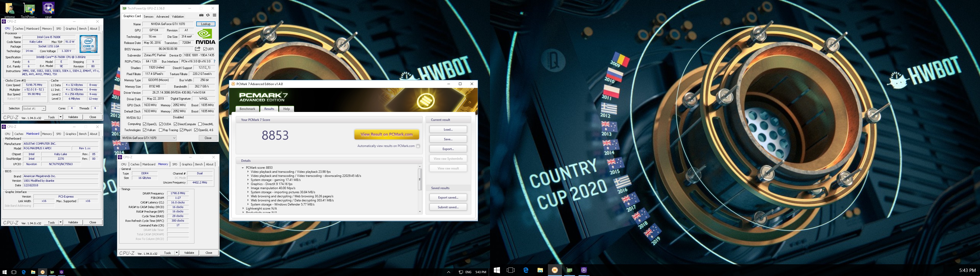The width and height of the screenshot is (980, 276).
Task: Click the Lookup button in GPU-Z
Action: (206, 24)
